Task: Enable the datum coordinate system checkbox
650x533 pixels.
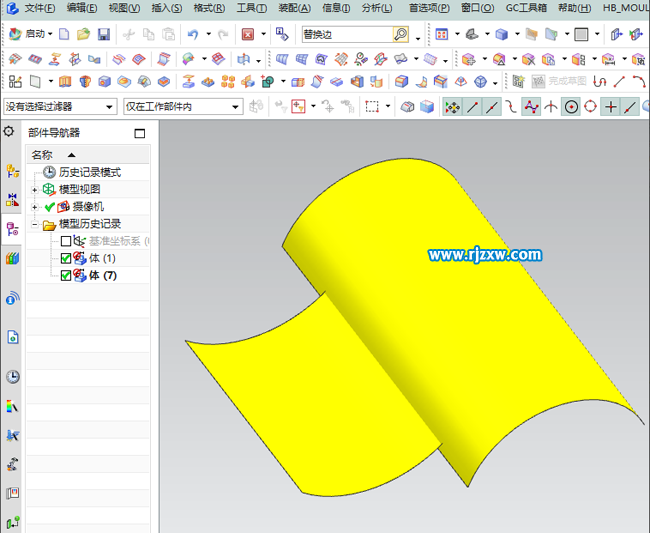Action: pos(66,241)
